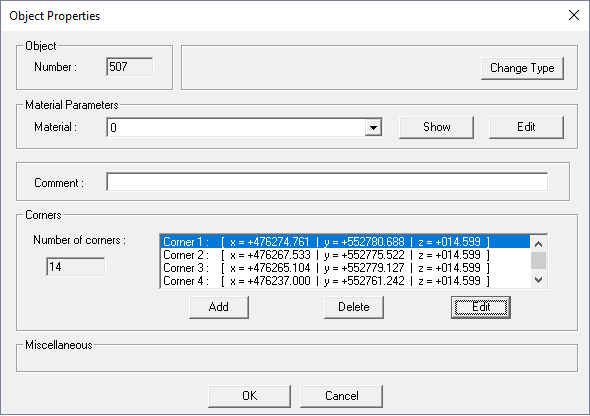The width and height of the screenshot is (590, 416).
Task: Click the corners list scrollbar thumb
Action: point(538,260)
